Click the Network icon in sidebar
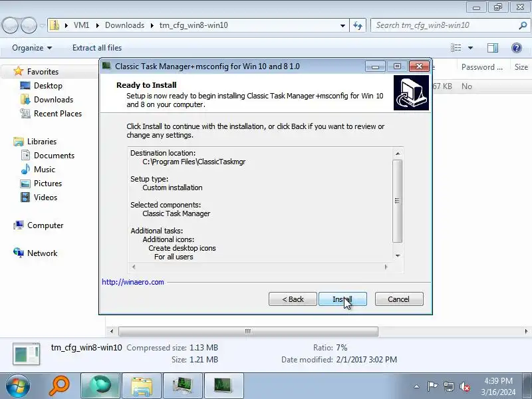Screen dimensions: 532x399 point(19,253)
